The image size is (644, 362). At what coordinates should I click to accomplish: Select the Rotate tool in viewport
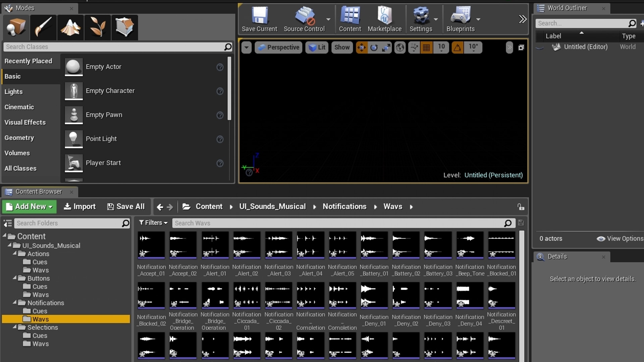tap(374, 47)
